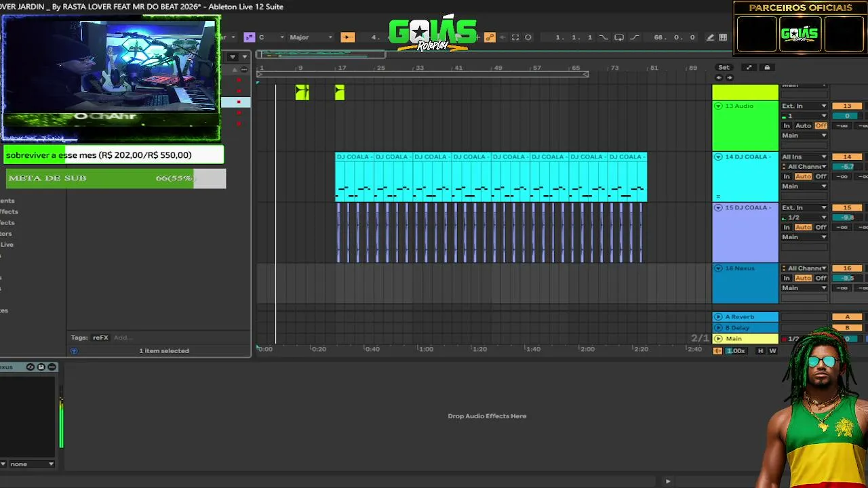Open track 14 All Ins input dropdown
This screenshot has width=868, height=488.
tap(804, 157)
